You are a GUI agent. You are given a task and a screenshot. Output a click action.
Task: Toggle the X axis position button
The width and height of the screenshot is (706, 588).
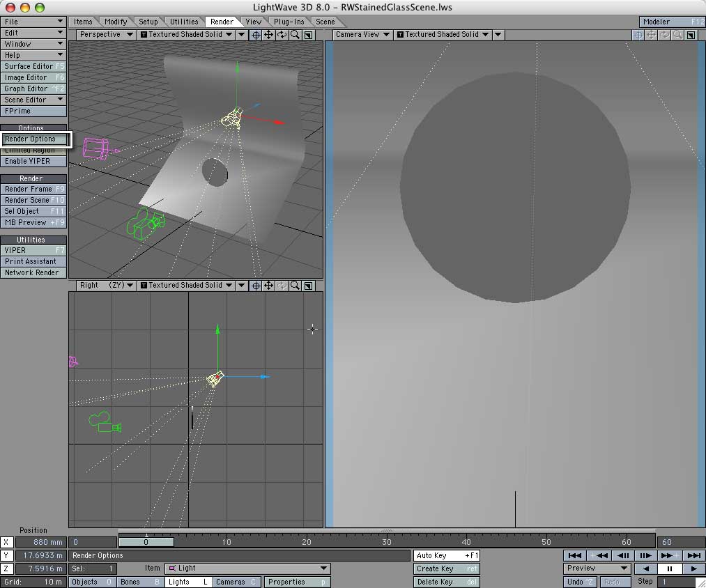tap(6, 543)
